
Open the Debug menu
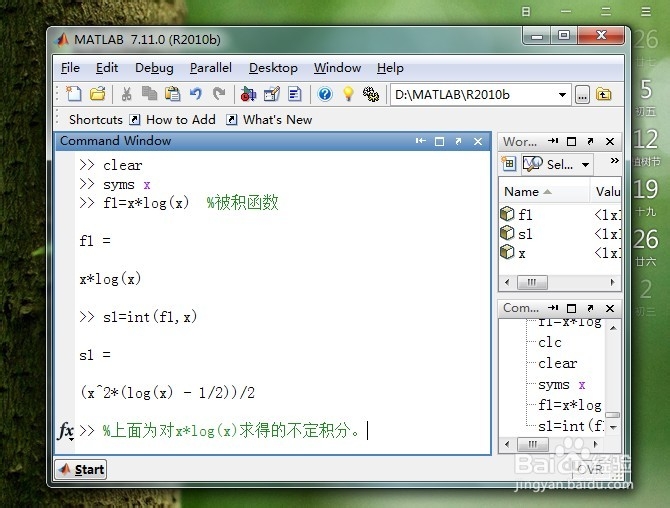(x=154, y=68)
